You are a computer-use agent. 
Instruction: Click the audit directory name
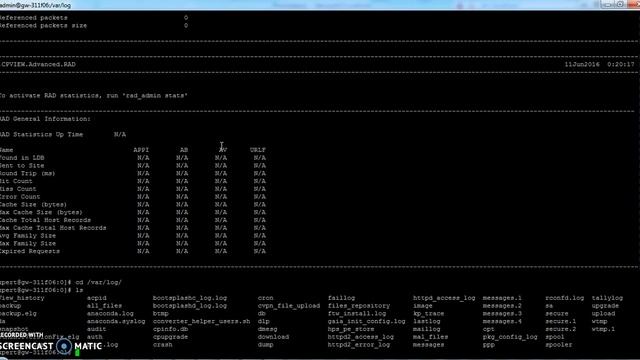click(x=96, y=329)
